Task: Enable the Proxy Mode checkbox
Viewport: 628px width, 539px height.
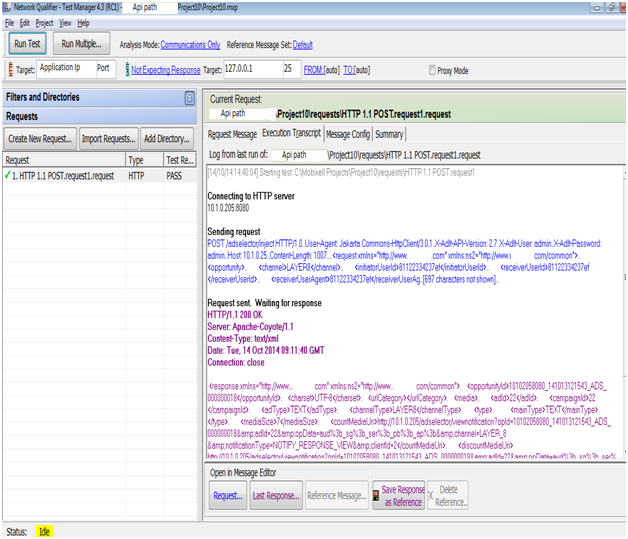Action: click(x=431, y=71)
